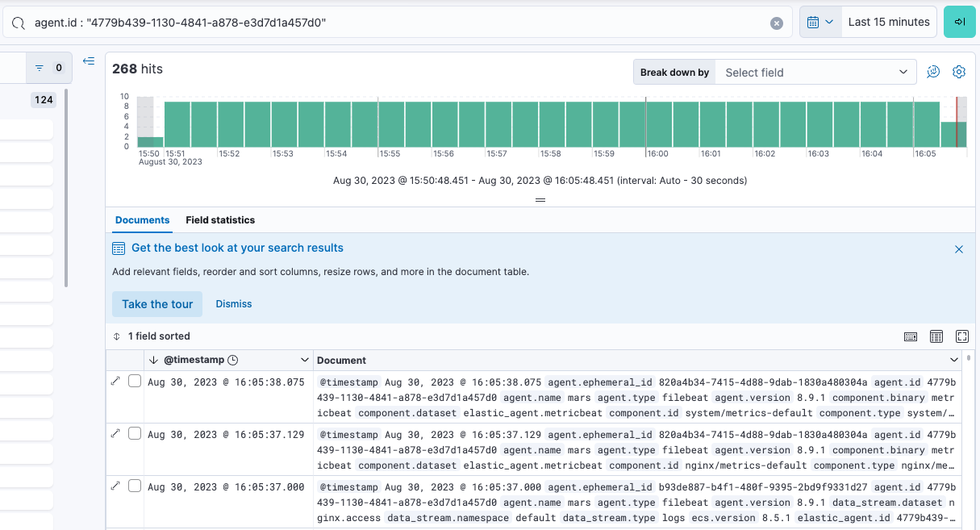Image resolution: width=980 pixels, height=530 pixels.
Task: Select the Documents tab
Action: [x=142, y=219]
